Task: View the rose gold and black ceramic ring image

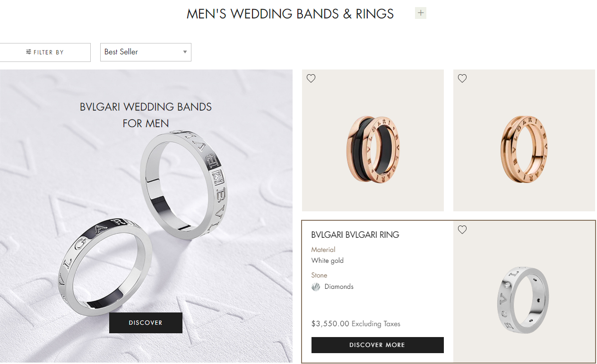Action: tap(373, 140)
